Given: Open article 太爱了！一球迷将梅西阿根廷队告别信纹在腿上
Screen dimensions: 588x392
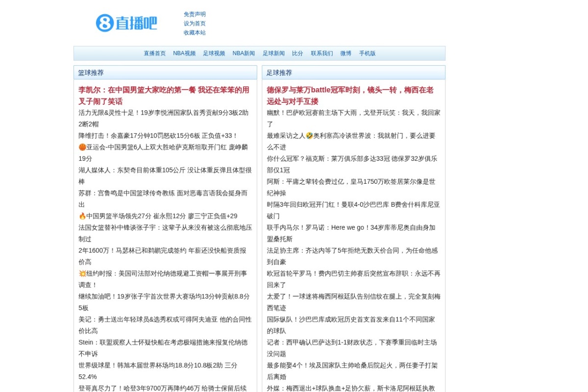Looking at the screenshot, I should pyautogui.click(x=354, y=302).
